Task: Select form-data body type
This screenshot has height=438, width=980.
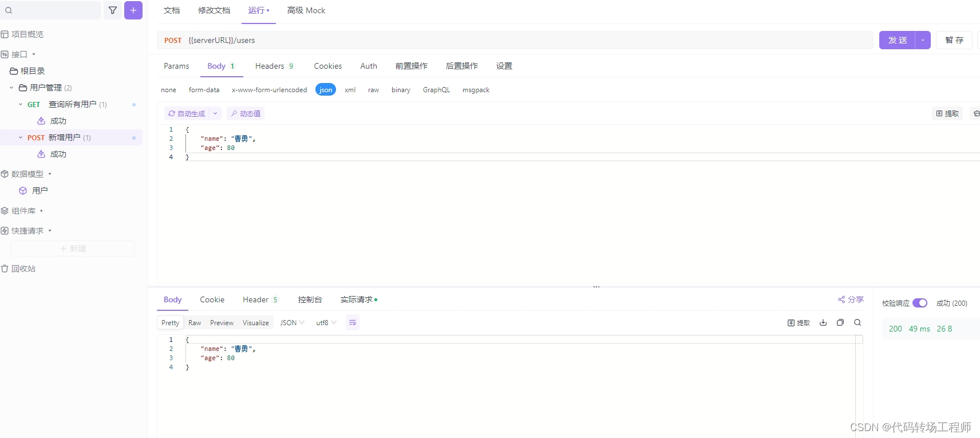Action: (x=204, y=90)
